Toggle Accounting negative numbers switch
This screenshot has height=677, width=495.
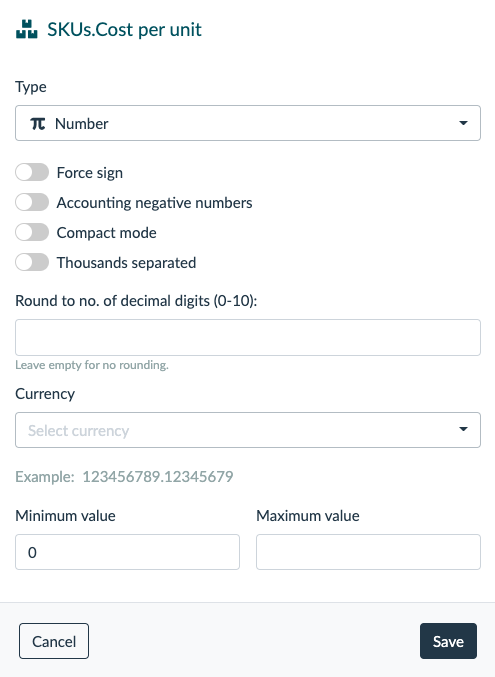[32, 202]
